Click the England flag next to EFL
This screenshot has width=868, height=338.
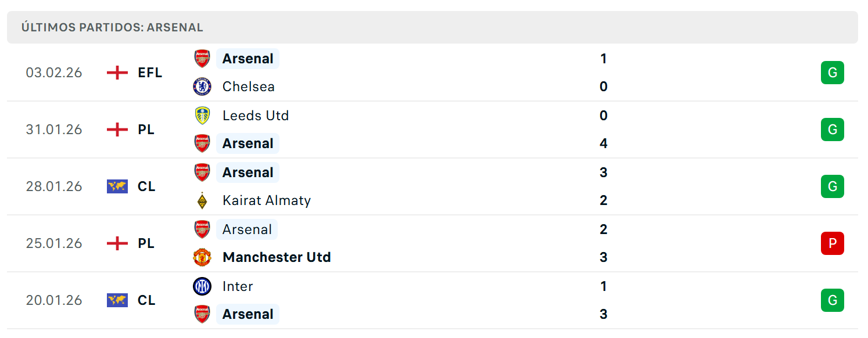[117, 73]
